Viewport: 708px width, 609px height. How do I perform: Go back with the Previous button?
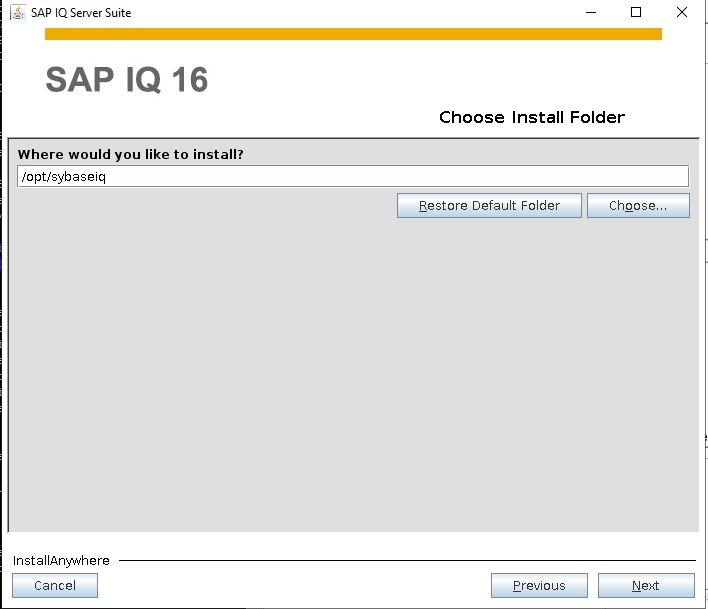click(539, 586)
